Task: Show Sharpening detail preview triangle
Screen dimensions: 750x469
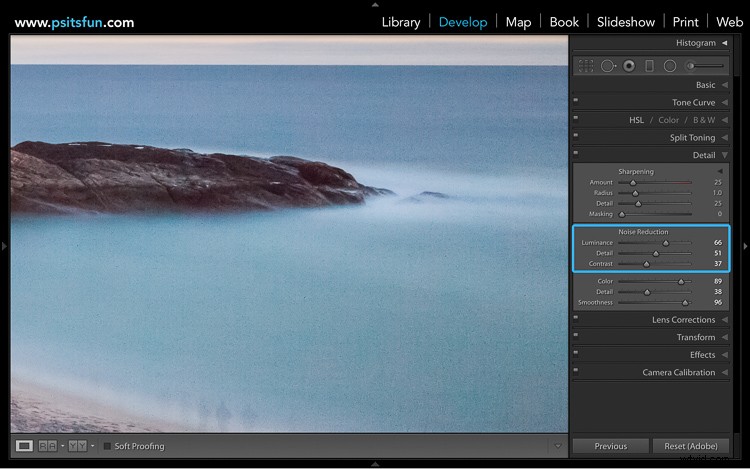Action: 720,171
